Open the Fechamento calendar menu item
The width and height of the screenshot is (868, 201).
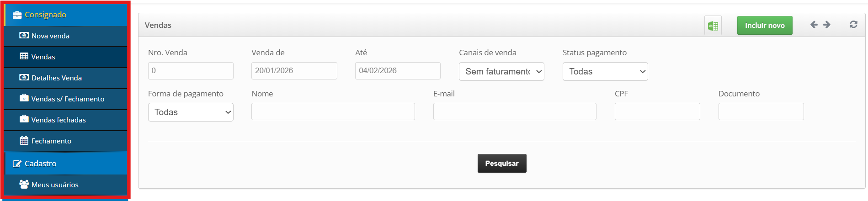(x=51, y=141)
